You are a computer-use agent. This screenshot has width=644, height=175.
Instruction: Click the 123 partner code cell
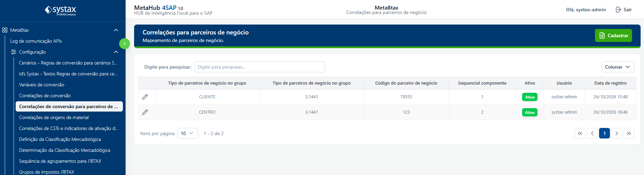point(406,112)
